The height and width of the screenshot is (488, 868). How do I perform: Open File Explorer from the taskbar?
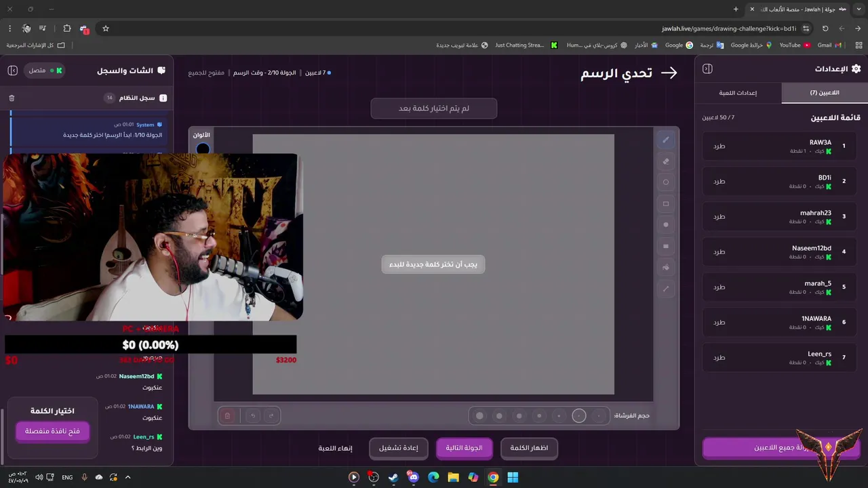coord(453,477)
